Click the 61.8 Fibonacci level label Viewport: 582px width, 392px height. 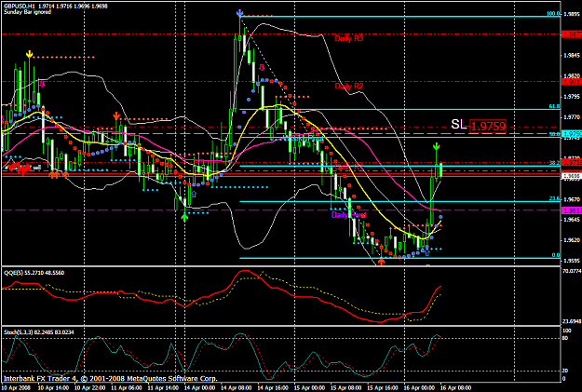click(x=555, y=106)
